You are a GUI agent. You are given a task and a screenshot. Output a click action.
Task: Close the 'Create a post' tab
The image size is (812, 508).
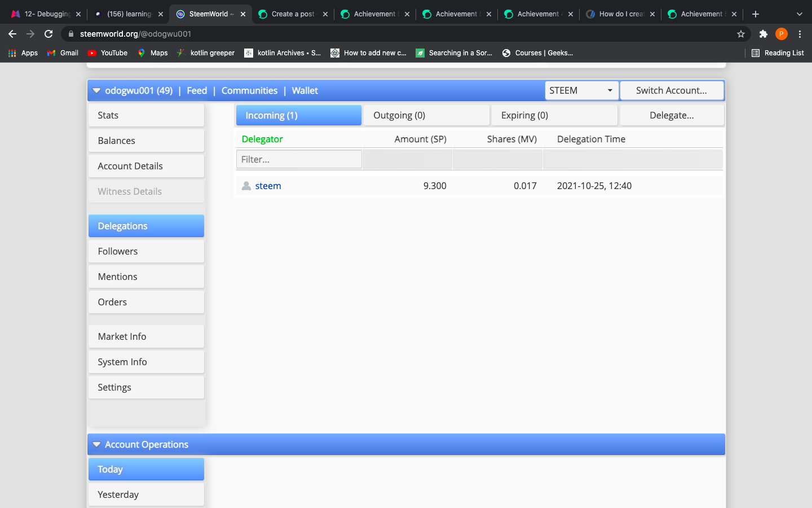click(x=325, y=14)
